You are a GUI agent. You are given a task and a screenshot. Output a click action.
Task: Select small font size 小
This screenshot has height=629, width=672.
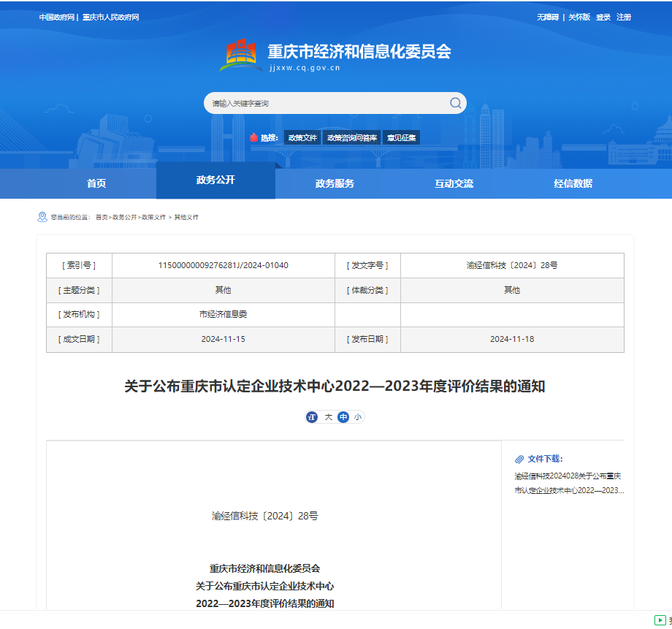[x=358, y=416]
